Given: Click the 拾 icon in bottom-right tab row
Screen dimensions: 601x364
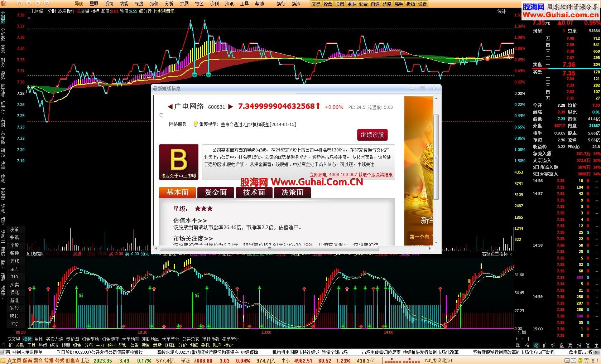Looking at the screenshot, I should pyautogui.click(x=527, y=345).
